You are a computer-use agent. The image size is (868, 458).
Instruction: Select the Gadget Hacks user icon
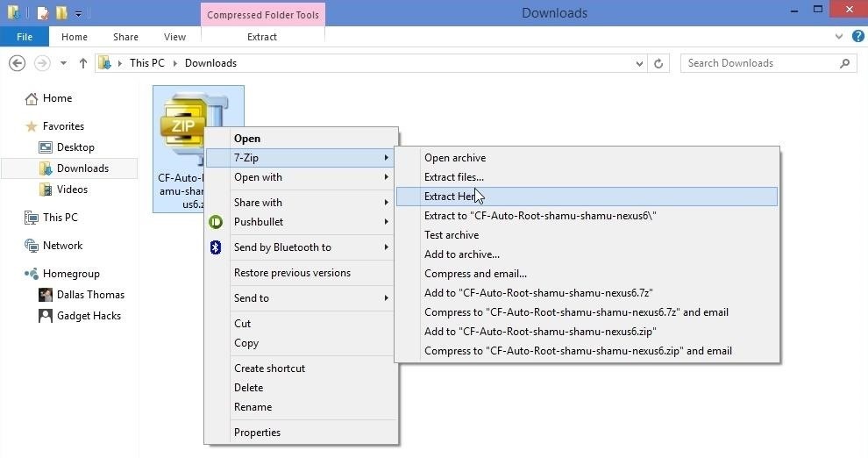46,316
